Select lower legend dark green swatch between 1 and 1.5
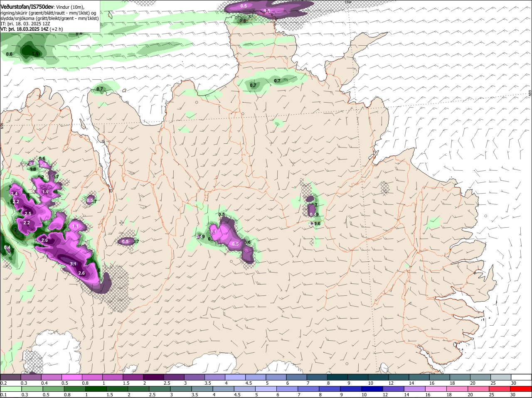532x398 pixels. point(96,389)
